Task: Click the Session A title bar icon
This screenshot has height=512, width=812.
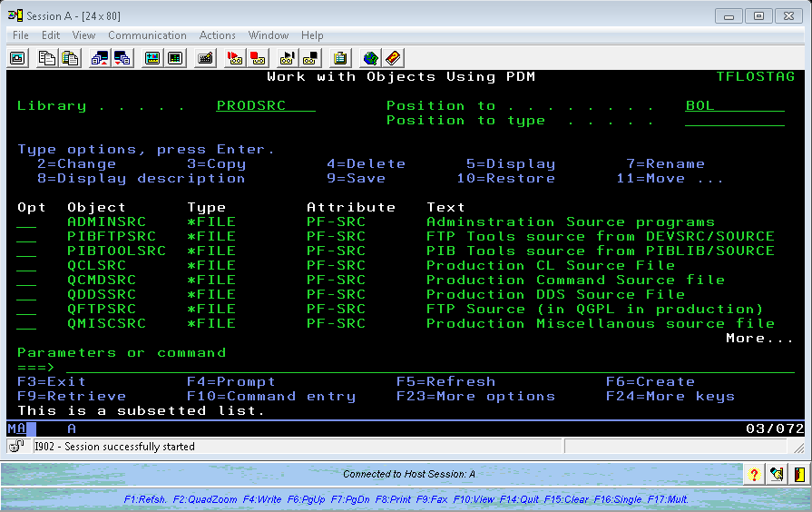Action: tap(15, 15)
